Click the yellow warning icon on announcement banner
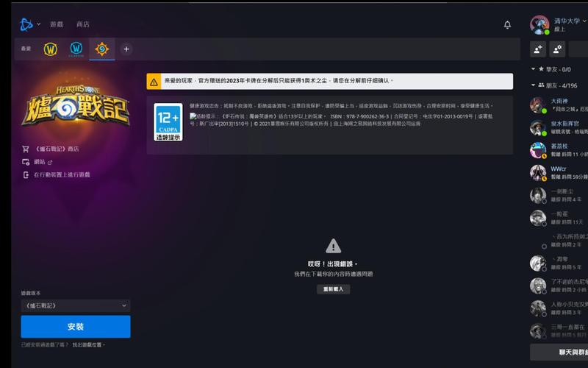This screenshot has height=368, width=588. [x=154, y=81]
